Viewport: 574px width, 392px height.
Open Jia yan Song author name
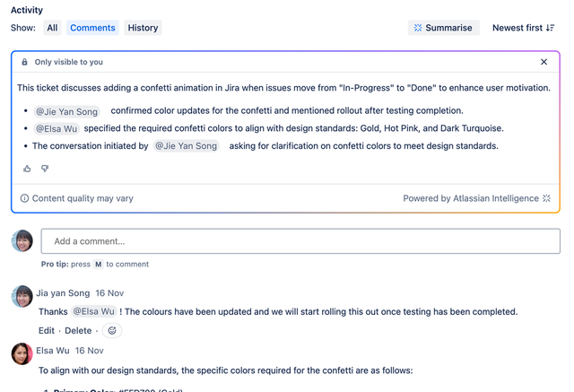(x=63, y=293)
